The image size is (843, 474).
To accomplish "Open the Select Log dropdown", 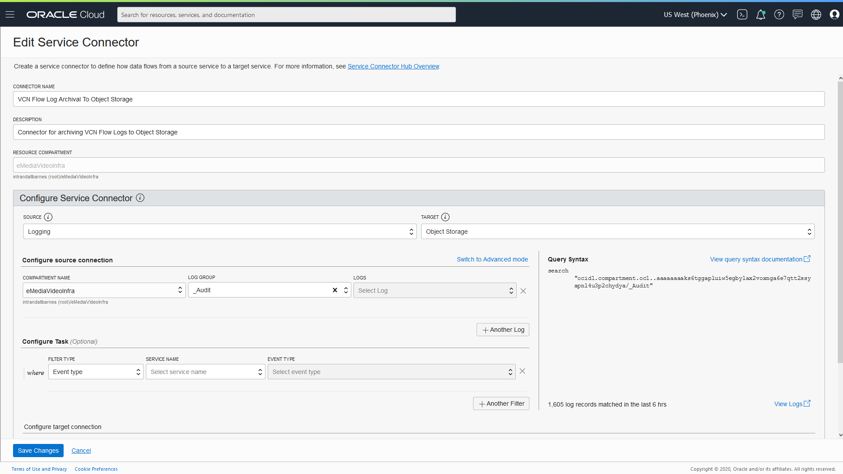I will click(x=434, y=290).
